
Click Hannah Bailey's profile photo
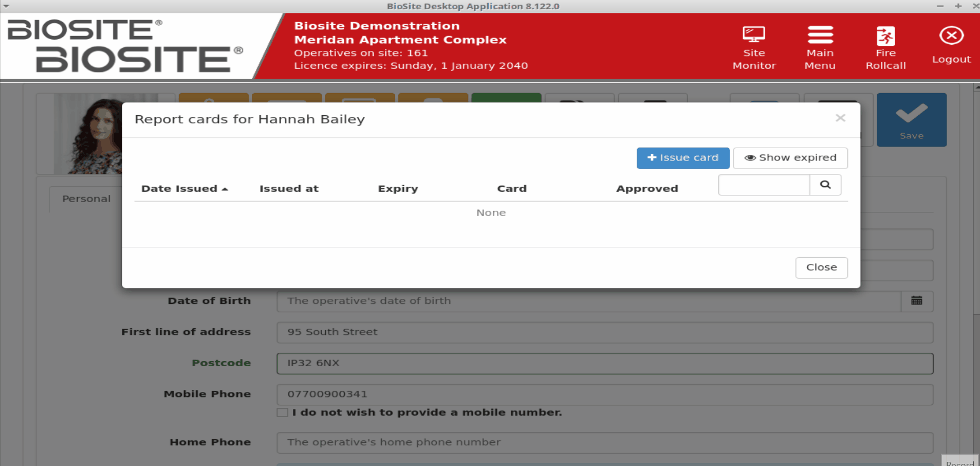88,134
